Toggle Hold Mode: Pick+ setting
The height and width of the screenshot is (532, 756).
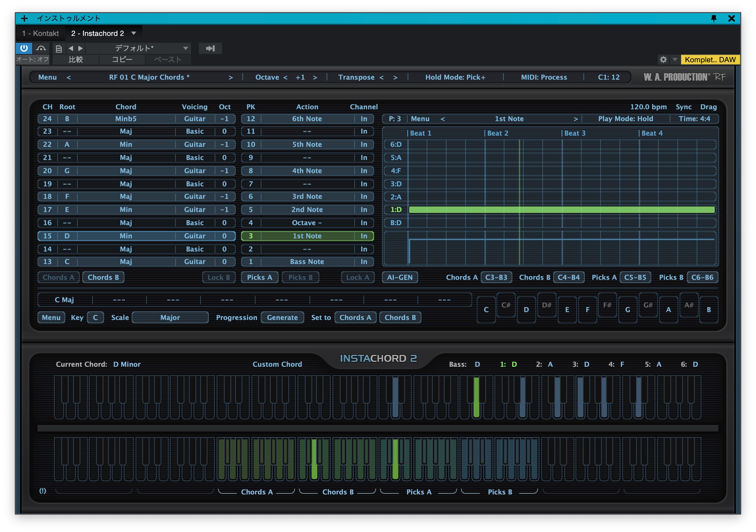coord(455,77)
